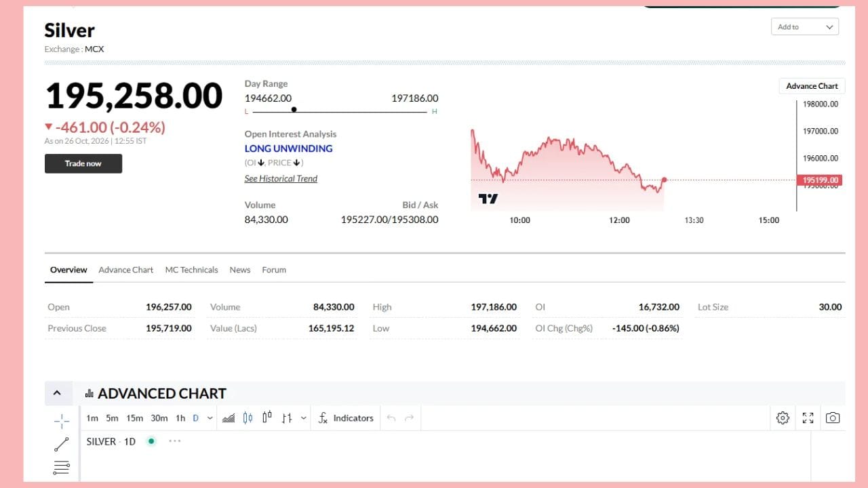
Task: Click the Day Range slider marker
Action: pos(294,110)
